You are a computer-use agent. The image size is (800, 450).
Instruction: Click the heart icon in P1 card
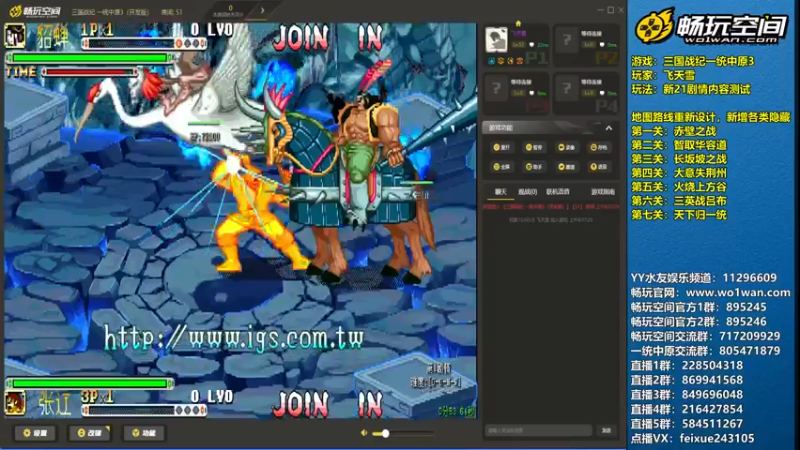pos(532,45)
